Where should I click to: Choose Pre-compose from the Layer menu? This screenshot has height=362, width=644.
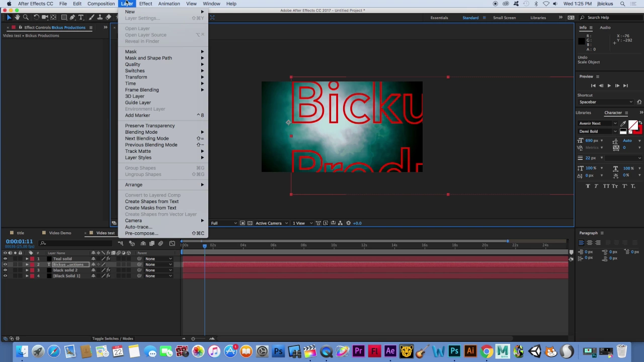165,233
